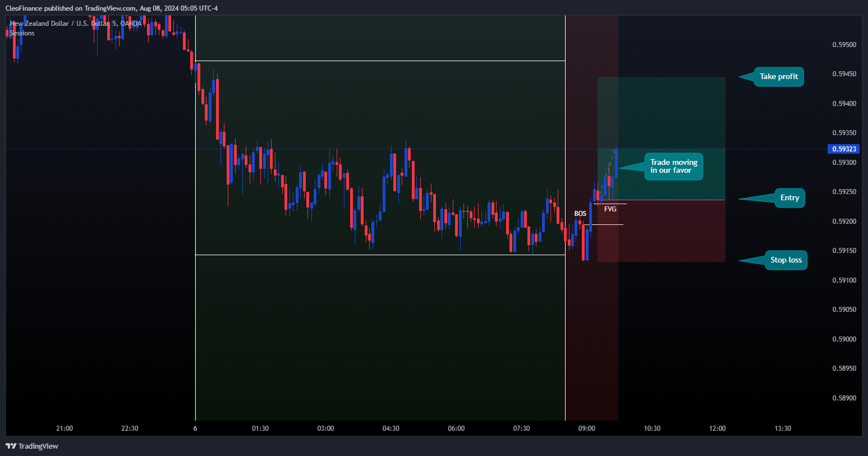Click the Sessions indicator label
Screen dimensions: 868x456
[22, 33]
